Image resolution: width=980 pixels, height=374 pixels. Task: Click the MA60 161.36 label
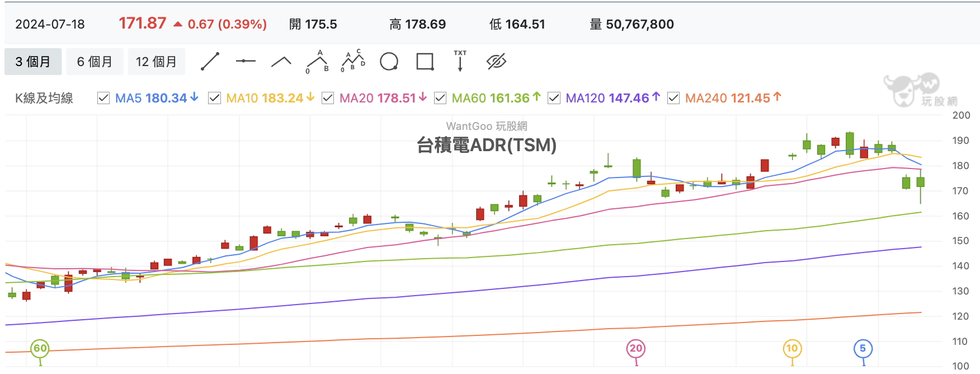(x=496, y=98)
